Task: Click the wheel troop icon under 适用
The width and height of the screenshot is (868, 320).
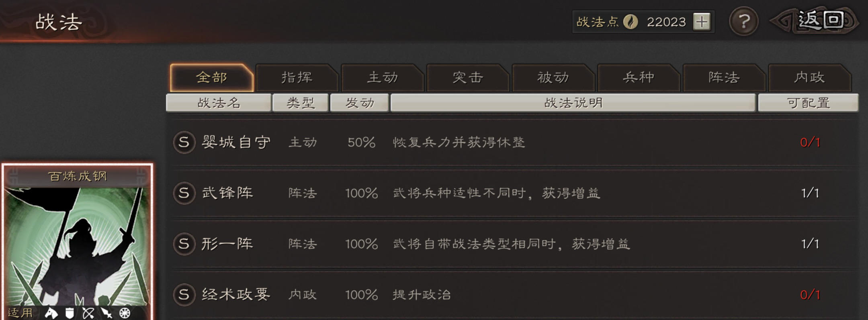Action: click(125, 313)
